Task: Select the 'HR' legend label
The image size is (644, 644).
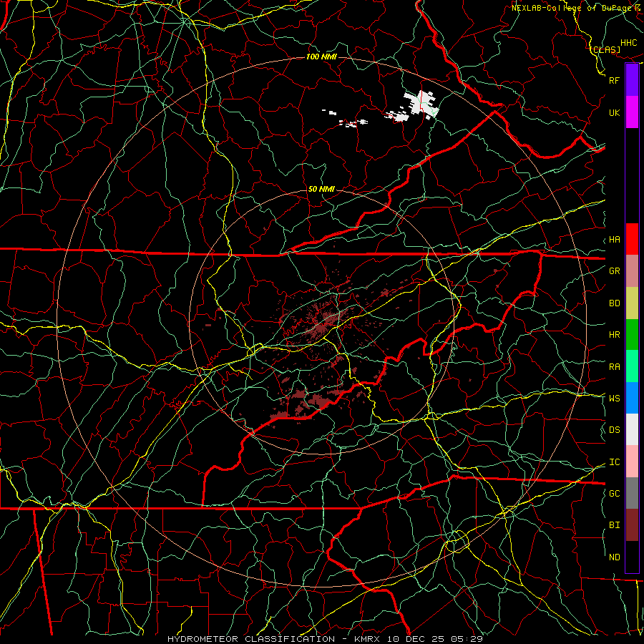Action: click(x=615, y=335)
